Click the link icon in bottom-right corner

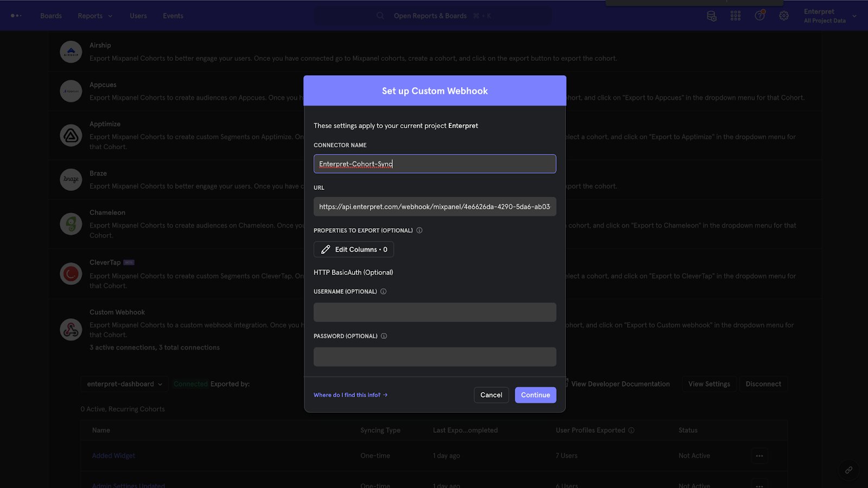pyautogui.click(x=849, y=470)
